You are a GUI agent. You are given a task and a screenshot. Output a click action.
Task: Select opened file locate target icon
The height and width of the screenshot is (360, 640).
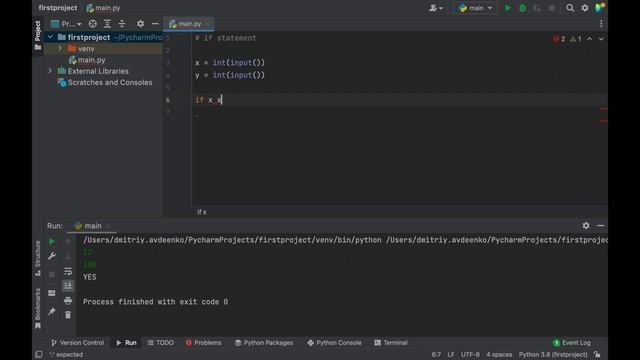[93, 24]
